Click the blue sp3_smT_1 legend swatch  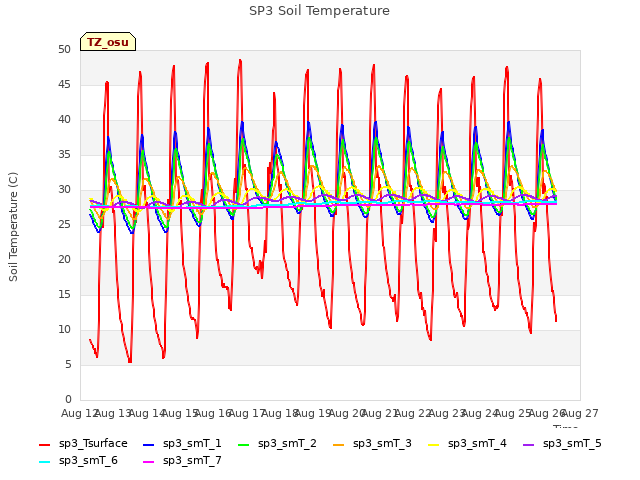[149, 444]
